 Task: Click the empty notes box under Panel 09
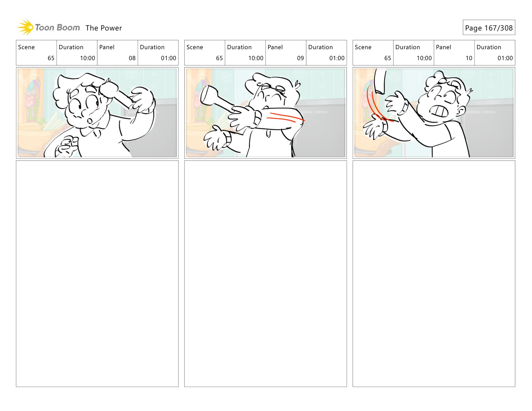click(265, 274)
